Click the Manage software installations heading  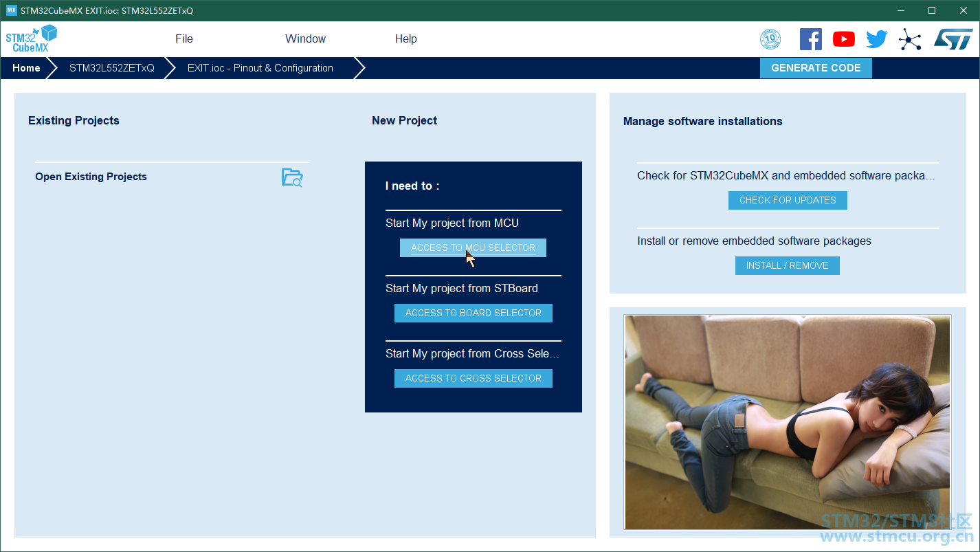pyautogui.click(x=702, y=121)
